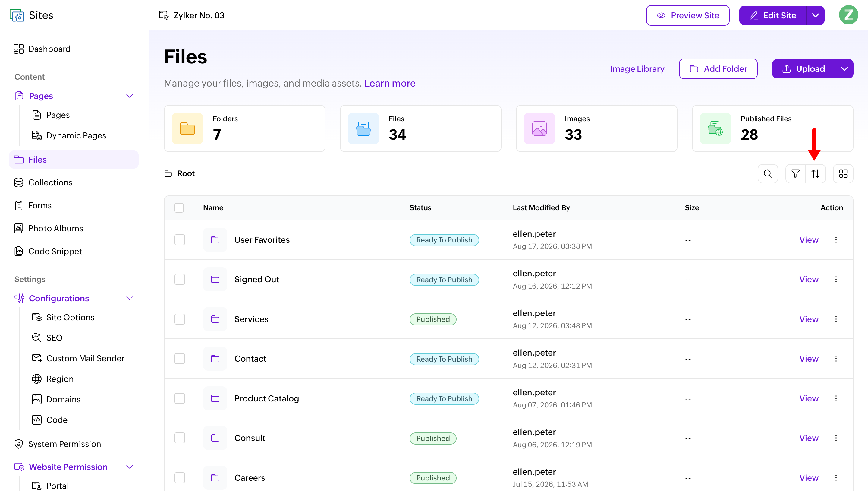Viewport: 868px width, 491px height.
Task: Check the Signed Out row checkbox
Action: 180,279
